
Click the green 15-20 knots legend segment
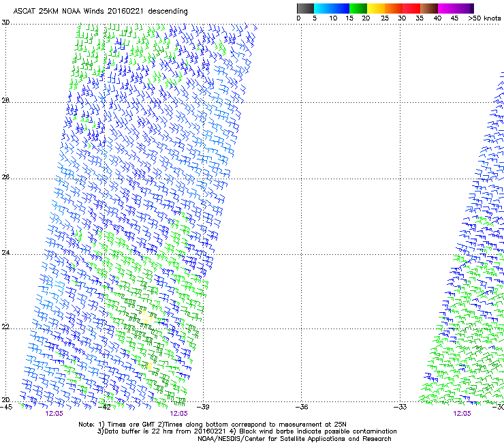pyautogui.click(x=358, y=8)
